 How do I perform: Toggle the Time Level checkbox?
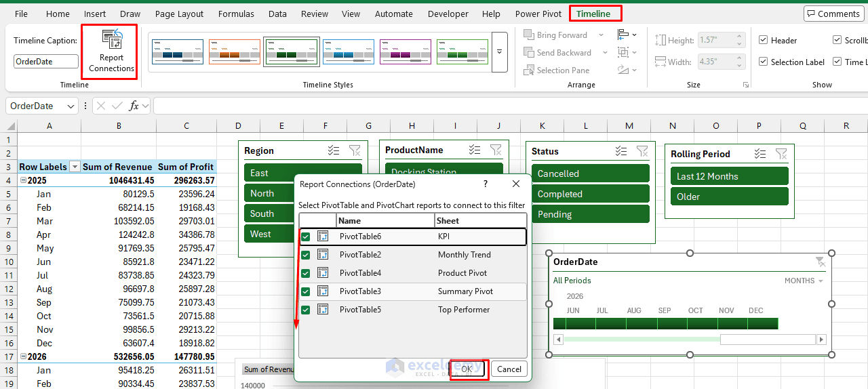pos(837,62)
